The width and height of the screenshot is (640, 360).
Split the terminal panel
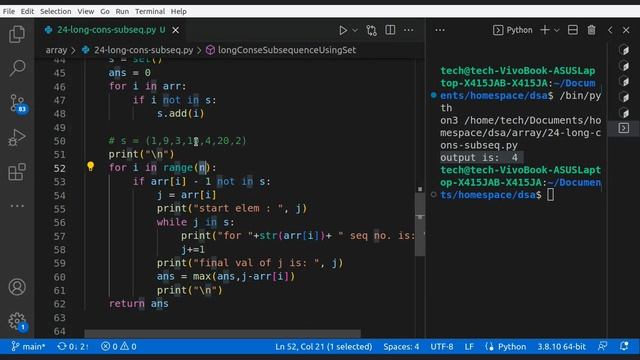tap(573, 30)
